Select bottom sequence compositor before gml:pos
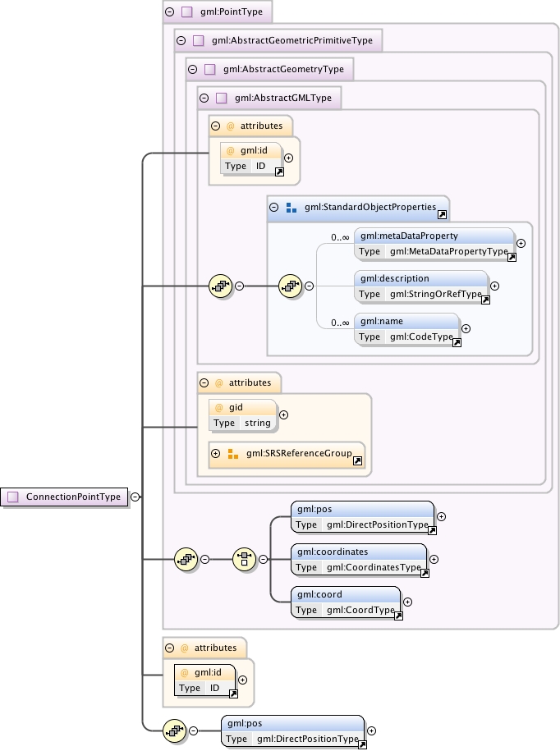 pyautogui.click(x=175, y=730)
